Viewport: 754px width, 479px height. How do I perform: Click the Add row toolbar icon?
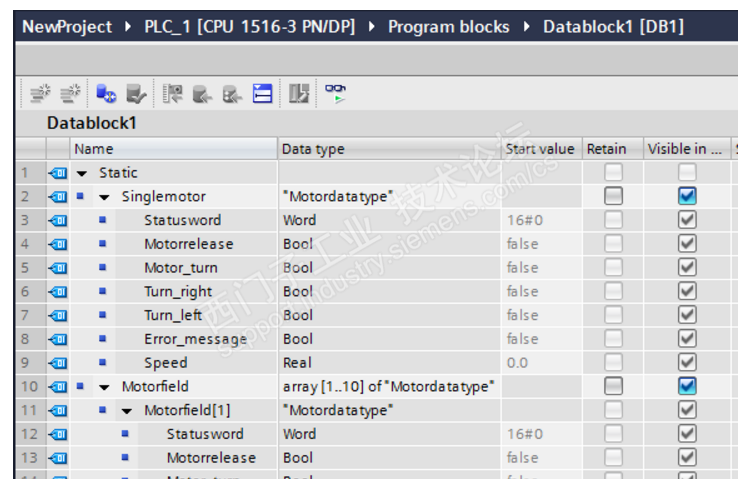(70, 93)
